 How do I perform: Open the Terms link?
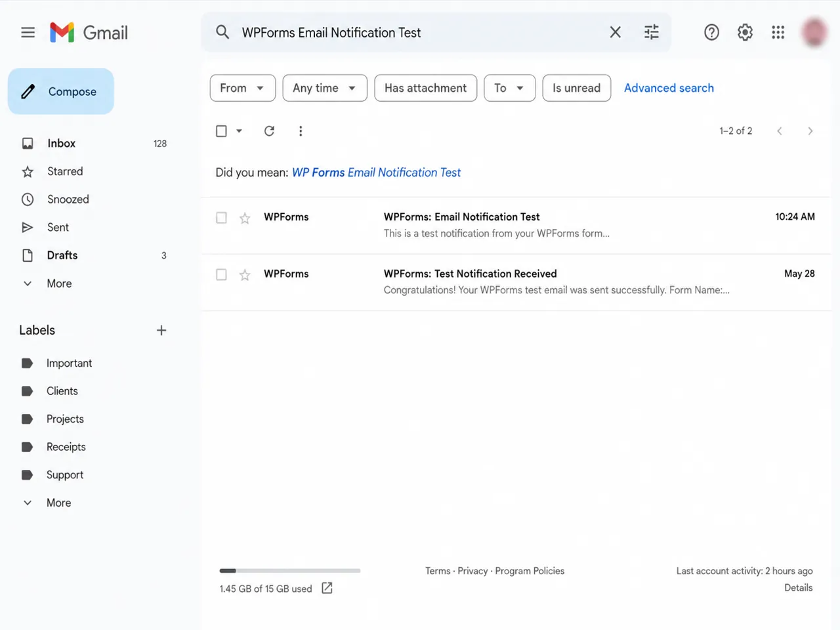point(438,571)
